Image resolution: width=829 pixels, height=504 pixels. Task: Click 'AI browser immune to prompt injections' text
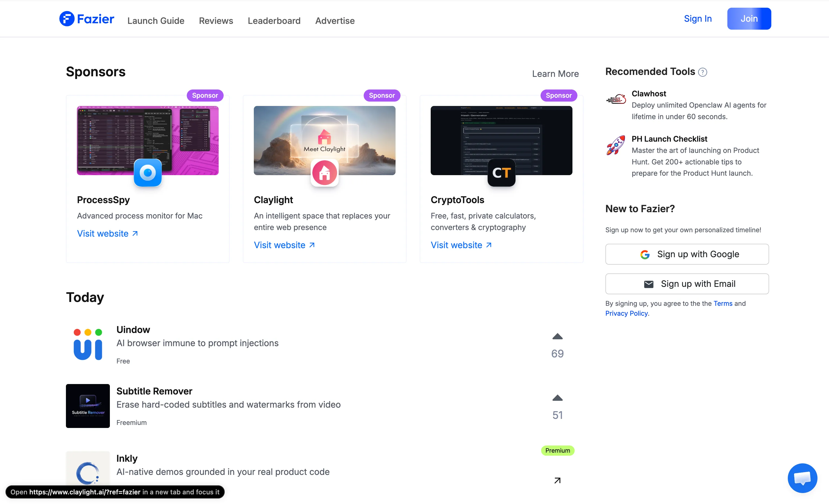click(x=197, y=343)
